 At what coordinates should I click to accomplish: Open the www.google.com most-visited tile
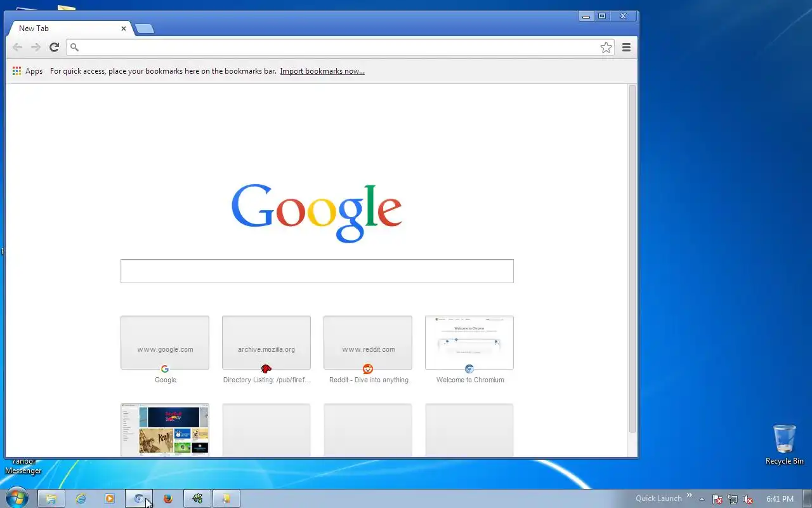coord(165,343)
